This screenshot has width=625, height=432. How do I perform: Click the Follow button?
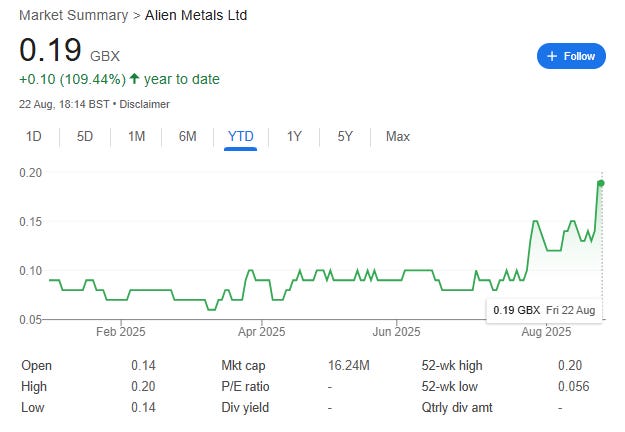[571, 56]
